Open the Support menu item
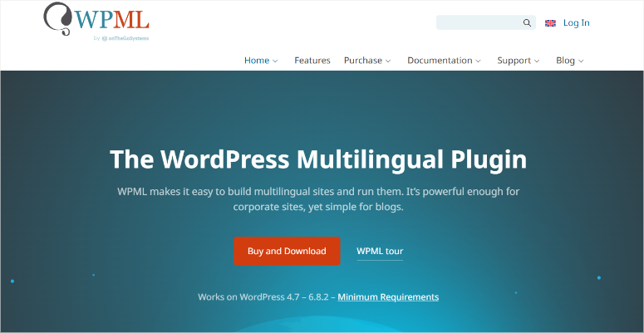The height and width of the screenshot is (333, 644). [x=514, y=61]
